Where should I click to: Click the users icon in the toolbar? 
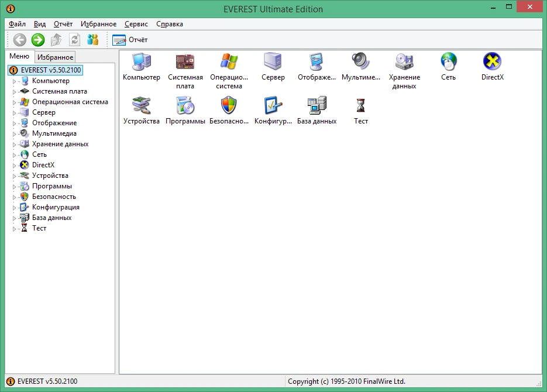point(93,40)
